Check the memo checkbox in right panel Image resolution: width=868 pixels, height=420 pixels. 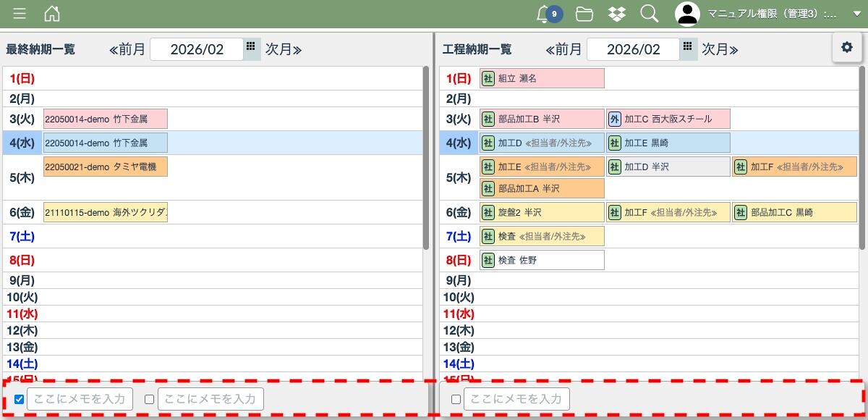click(456, 399)
